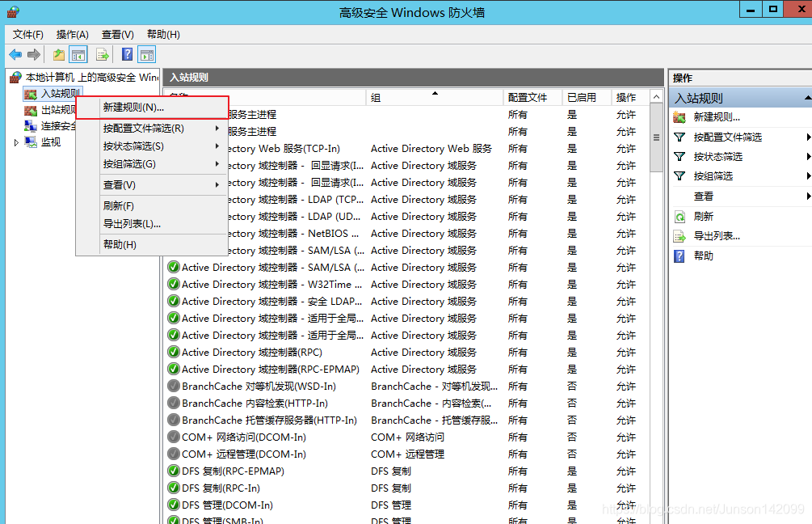812x524 pixels.
Task: Click the filter by state funnel icon
Action: coord(679,157)
